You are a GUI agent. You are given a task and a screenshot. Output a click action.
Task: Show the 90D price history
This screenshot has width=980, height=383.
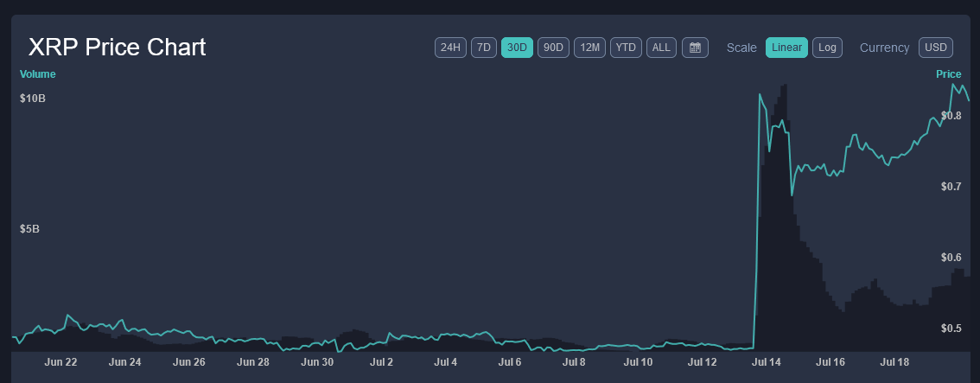pos(553,48)
